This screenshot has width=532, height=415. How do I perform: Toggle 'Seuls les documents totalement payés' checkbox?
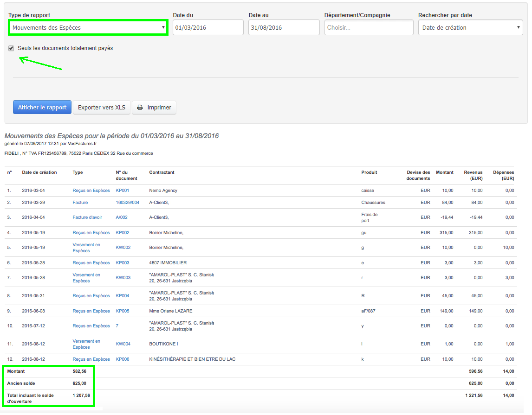11,48
